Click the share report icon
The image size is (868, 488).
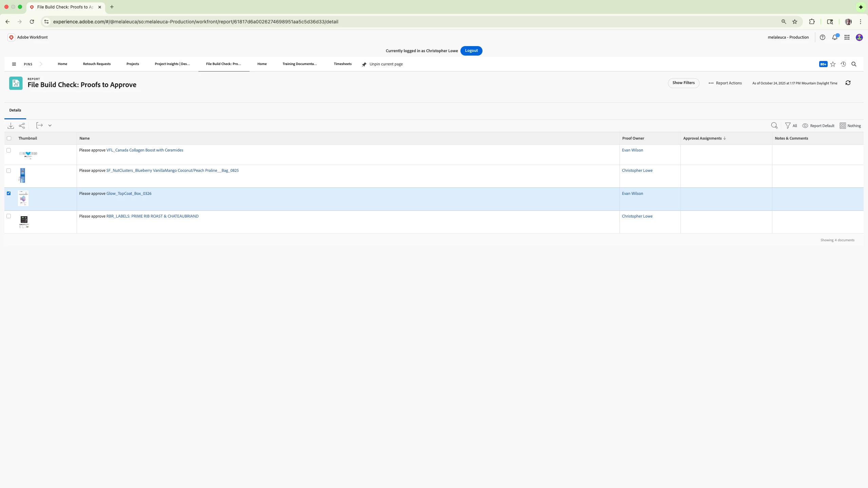pos(22,126)
